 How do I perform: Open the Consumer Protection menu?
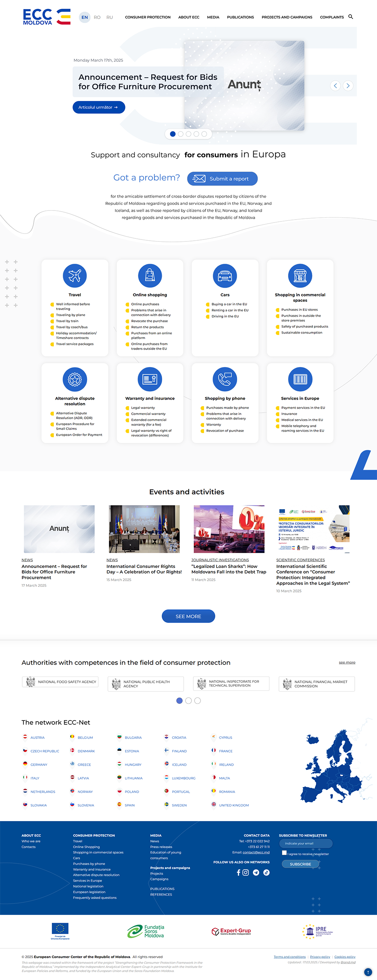point(148,17)
